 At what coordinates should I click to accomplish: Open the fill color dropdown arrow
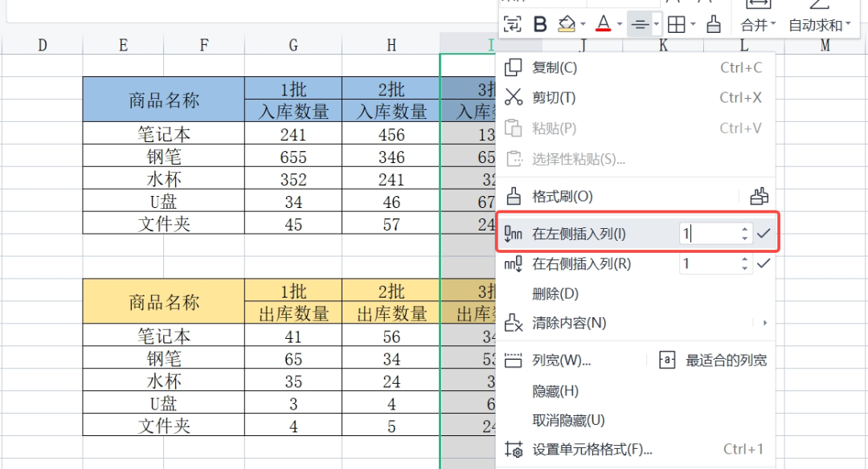[583, 24]
